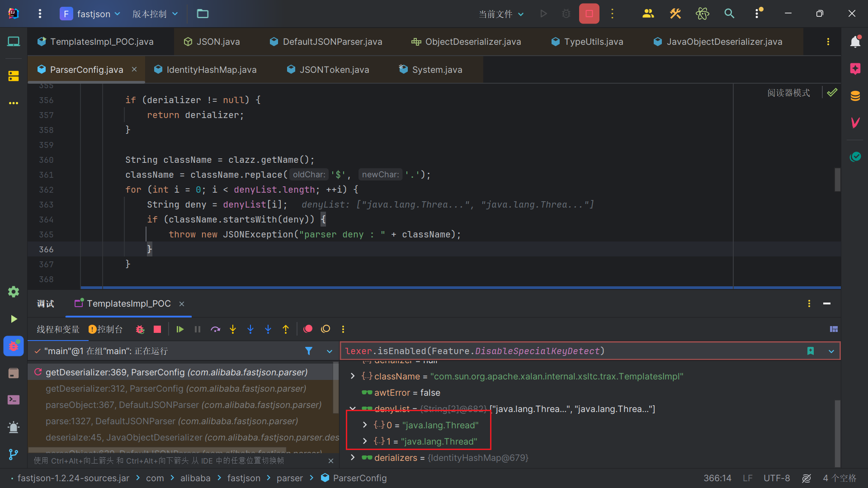
Task: Open the main menu kebab icon
Action: pyautogui.click(x=40, y=14)
